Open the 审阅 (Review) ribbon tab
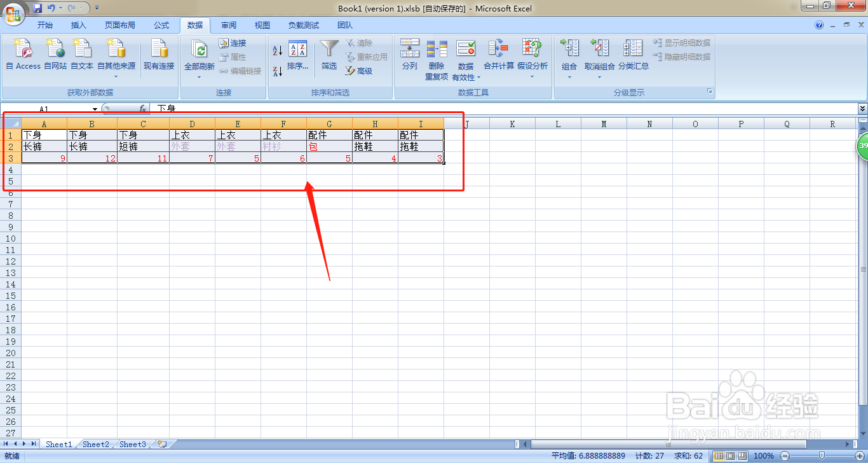Viewport: 868px width, 463px height. pyautogui.click(x=229, y=25)
